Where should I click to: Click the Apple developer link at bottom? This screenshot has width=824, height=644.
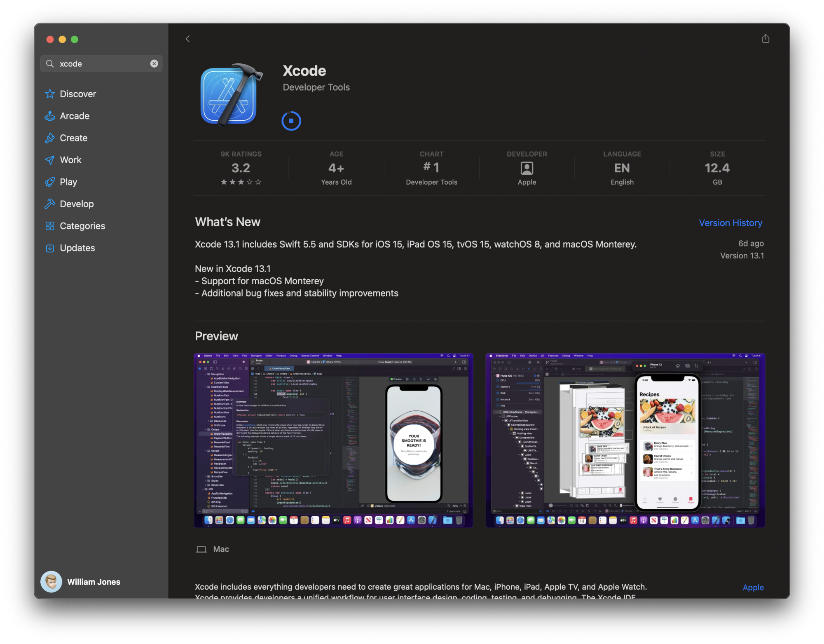(753, 587)
